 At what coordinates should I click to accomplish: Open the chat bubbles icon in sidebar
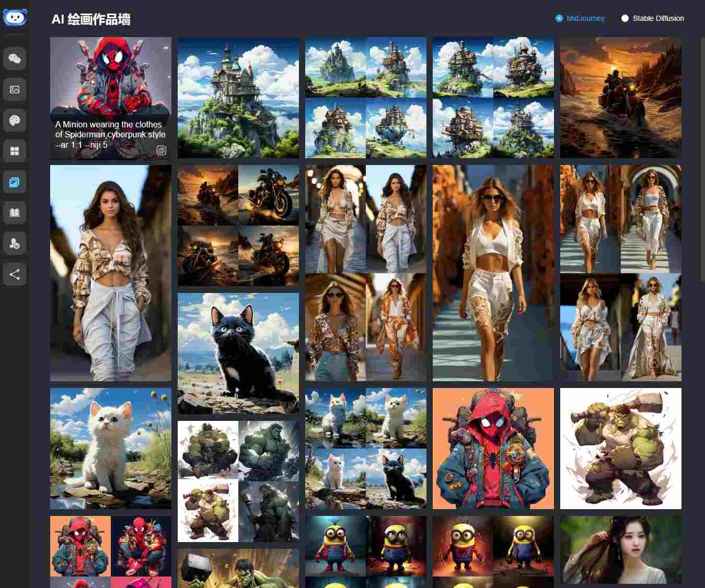point(14,58)
